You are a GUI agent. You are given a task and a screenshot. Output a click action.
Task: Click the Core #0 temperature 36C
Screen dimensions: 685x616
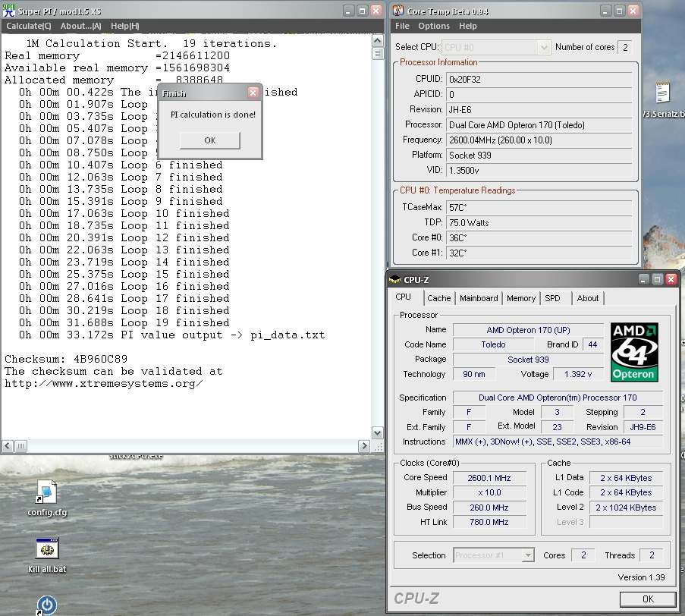539,237
